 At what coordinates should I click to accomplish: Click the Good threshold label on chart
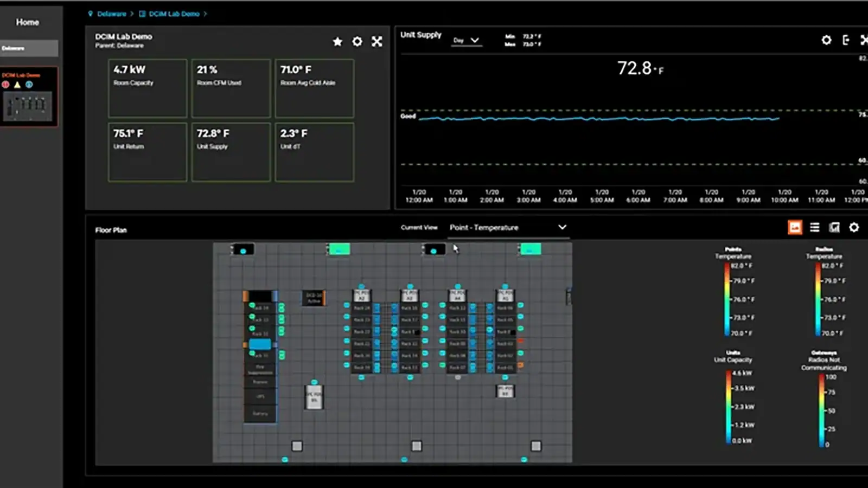[408, 116]
